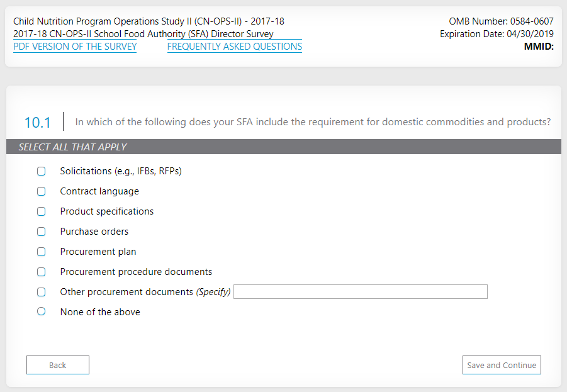Select the Purchase orders checkbox
This screenshot has width=567, height=392.
coord(42,232)
